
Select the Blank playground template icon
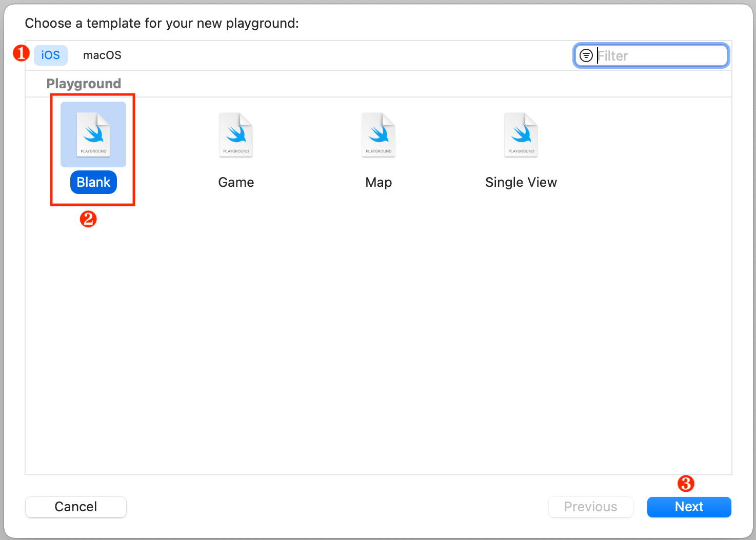[93, 134]
